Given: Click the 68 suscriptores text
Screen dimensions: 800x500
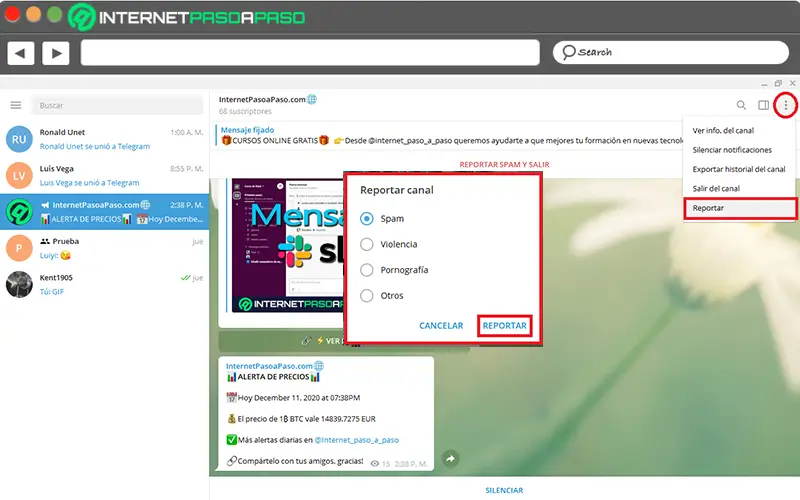Looking at the screenshot, I should pyautogui.click(x=245, y=111).
